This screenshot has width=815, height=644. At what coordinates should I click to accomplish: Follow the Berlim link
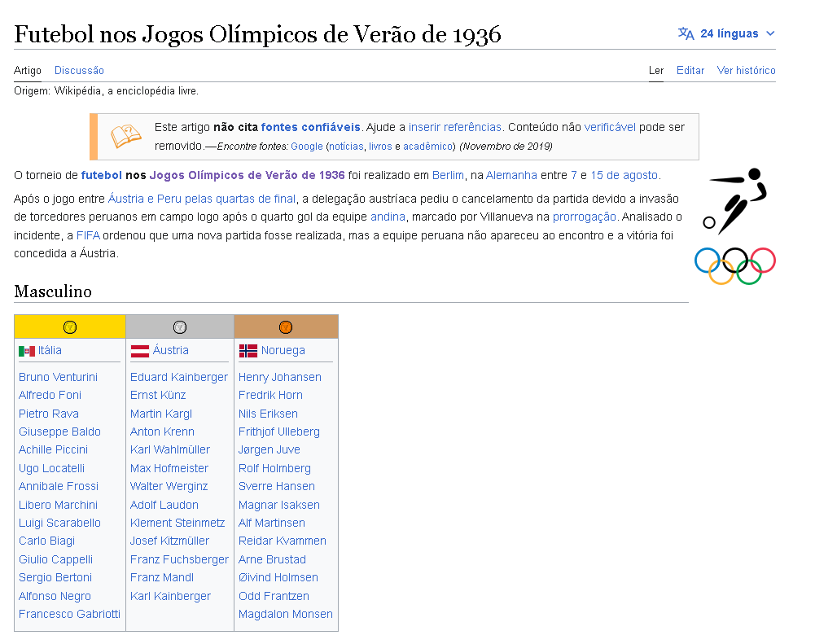(x=448, y=175)
